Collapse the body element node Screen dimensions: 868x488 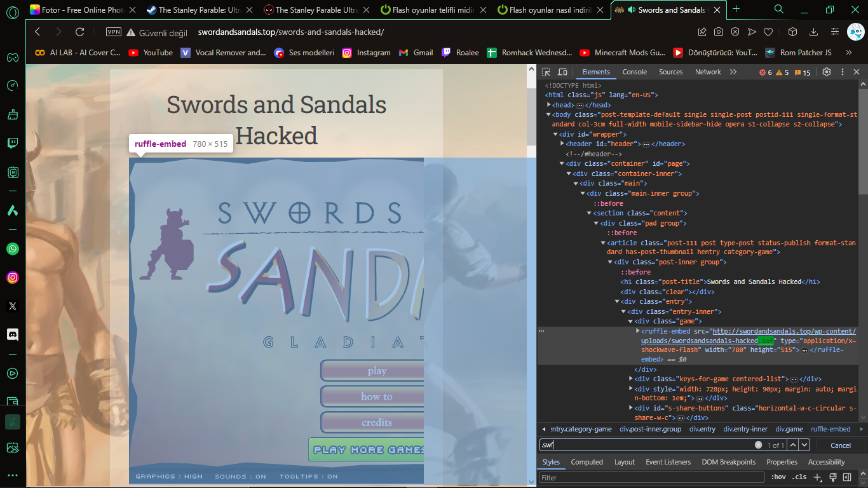click(549, 115)
